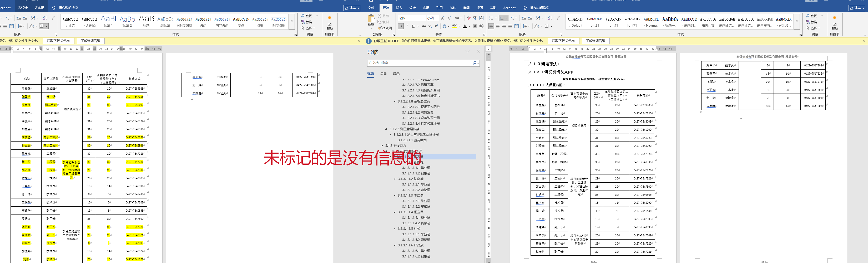The width and height of the screenshot is (868, 263).
Task: Close the Navigation (导航) pane
Action: click(478, 51)
